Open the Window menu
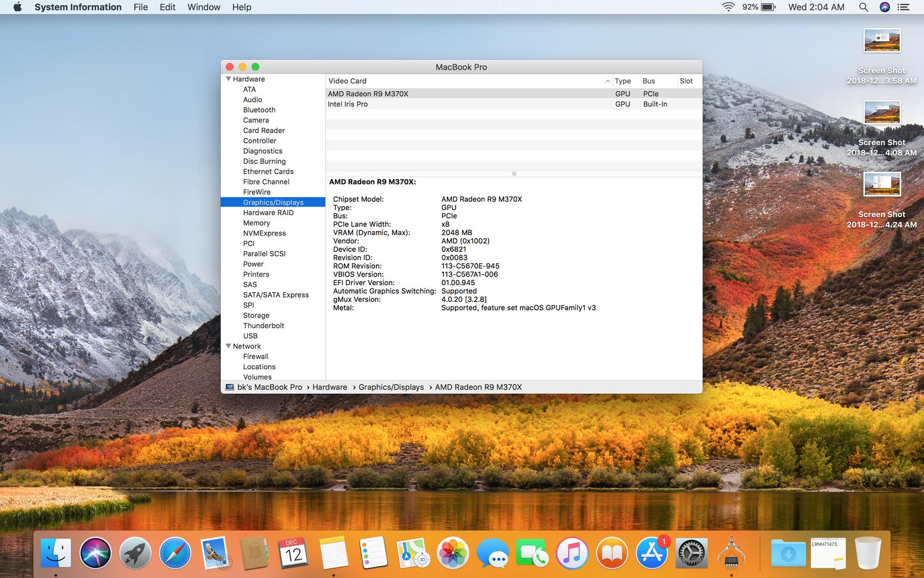Screen dimensions: 924x578 (204, 7)
